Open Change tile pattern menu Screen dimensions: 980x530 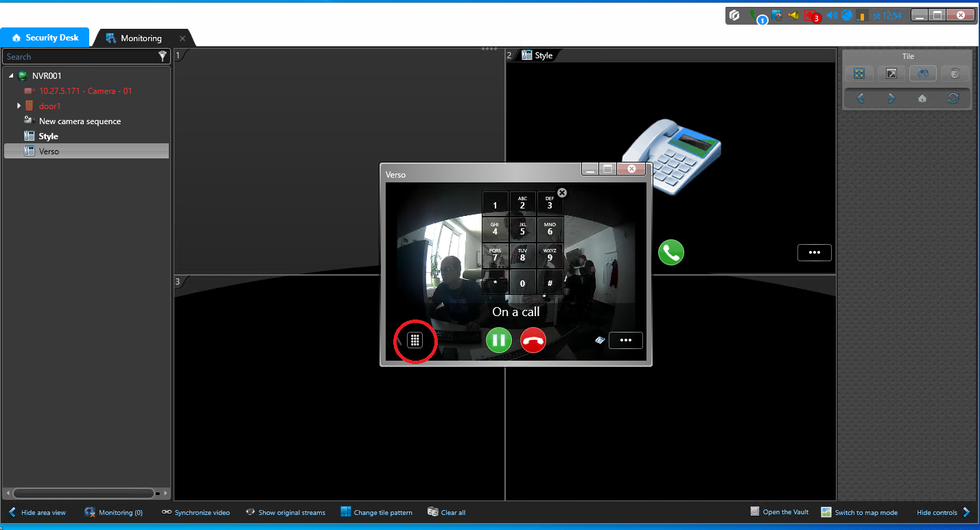click(377, 512)
